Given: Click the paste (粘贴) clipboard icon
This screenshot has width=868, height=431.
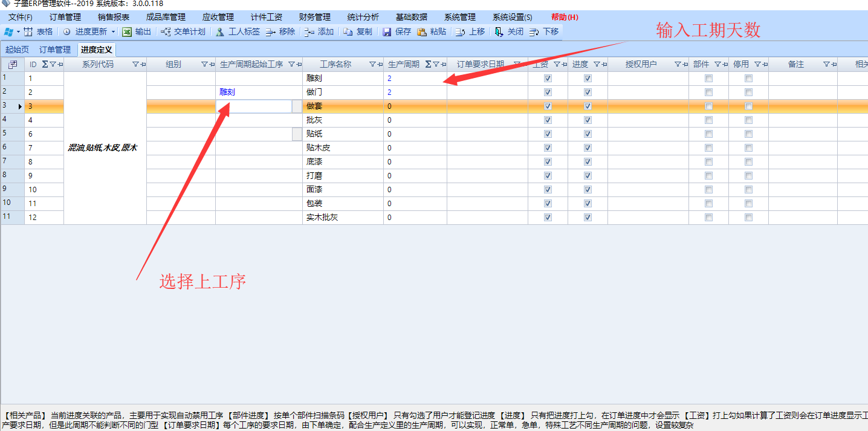Looking at the screenshot, I should coord(422,31).
